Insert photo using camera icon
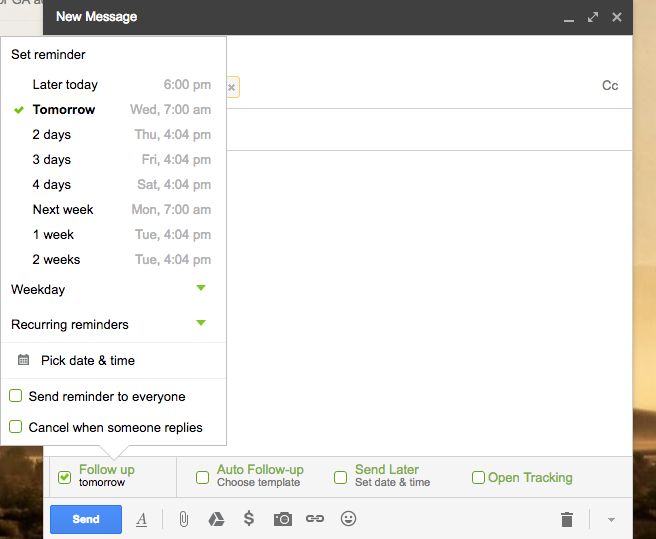656x539 pixels. point(283,519)
